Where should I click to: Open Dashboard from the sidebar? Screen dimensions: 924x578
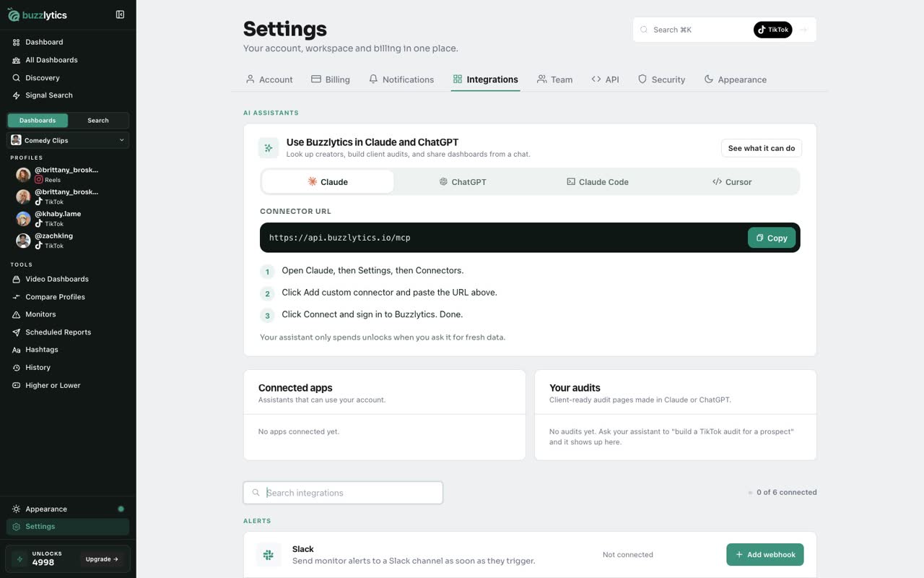(68, 42)
